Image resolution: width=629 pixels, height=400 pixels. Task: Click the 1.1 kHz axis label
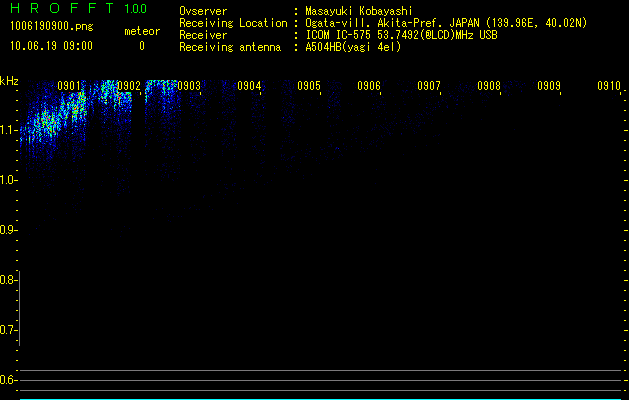click(x=8, y=130)
